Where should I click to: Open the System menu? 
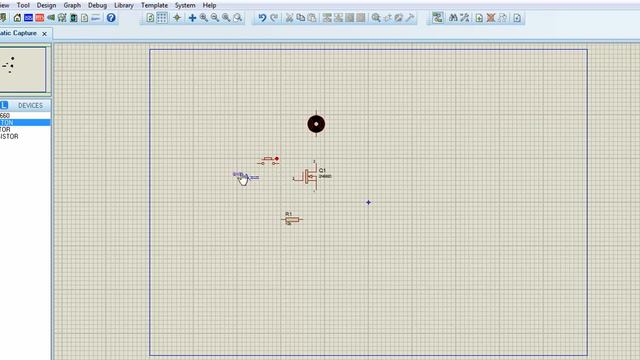(185, 5)
